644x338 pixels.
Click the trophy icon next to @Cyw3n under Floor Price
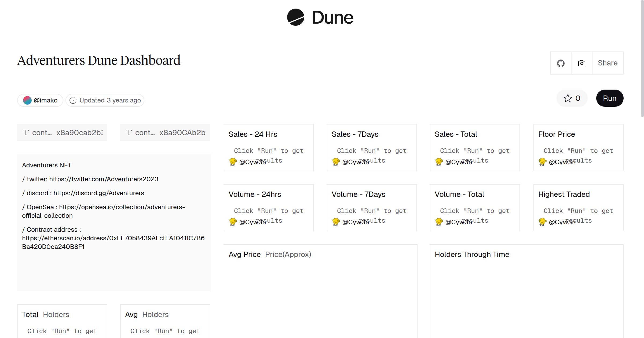tap(543, 161)
